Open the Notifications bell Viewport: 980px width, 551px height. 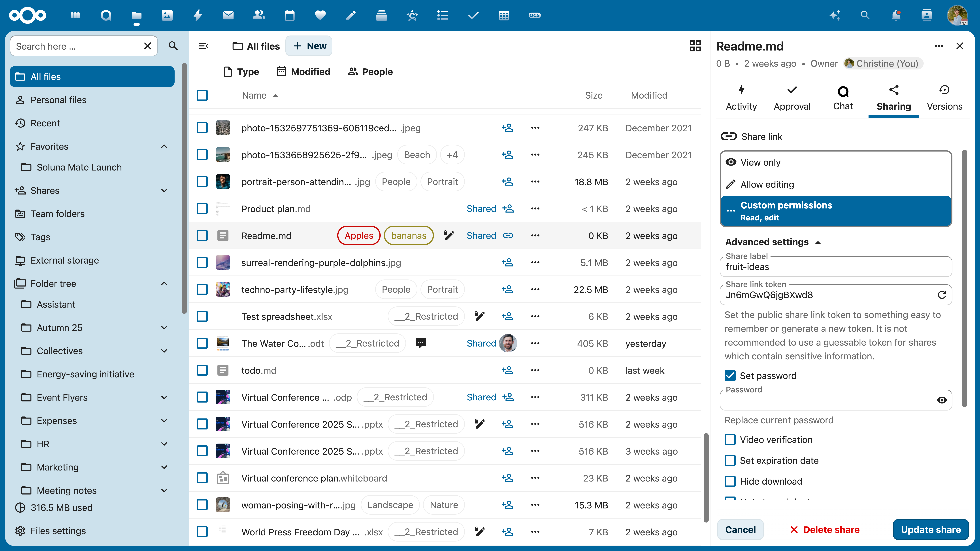click(x=896, y=15)
